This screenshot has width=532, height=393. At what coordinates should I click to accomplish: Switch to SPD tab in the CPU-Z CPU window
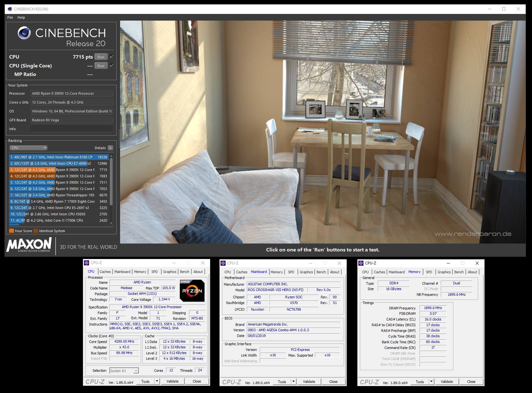(x=155, y=272)
